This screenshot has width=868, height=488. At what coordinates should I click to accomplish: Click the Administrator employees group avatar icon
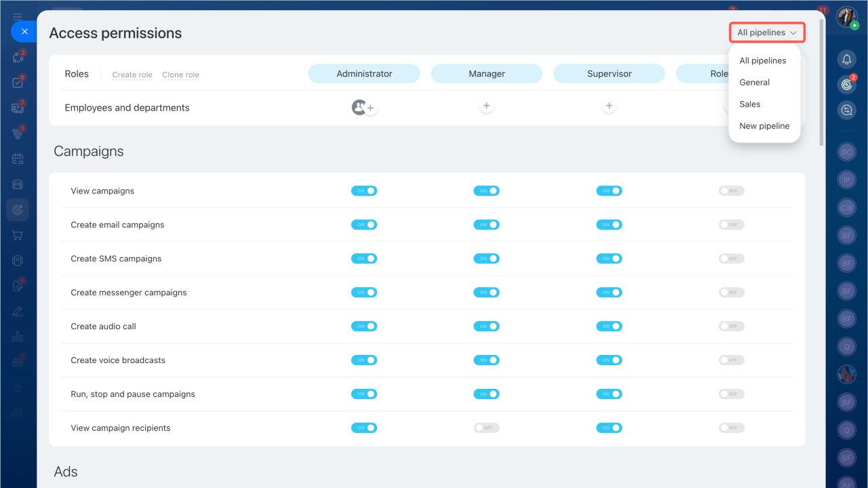tap(359, 107)
